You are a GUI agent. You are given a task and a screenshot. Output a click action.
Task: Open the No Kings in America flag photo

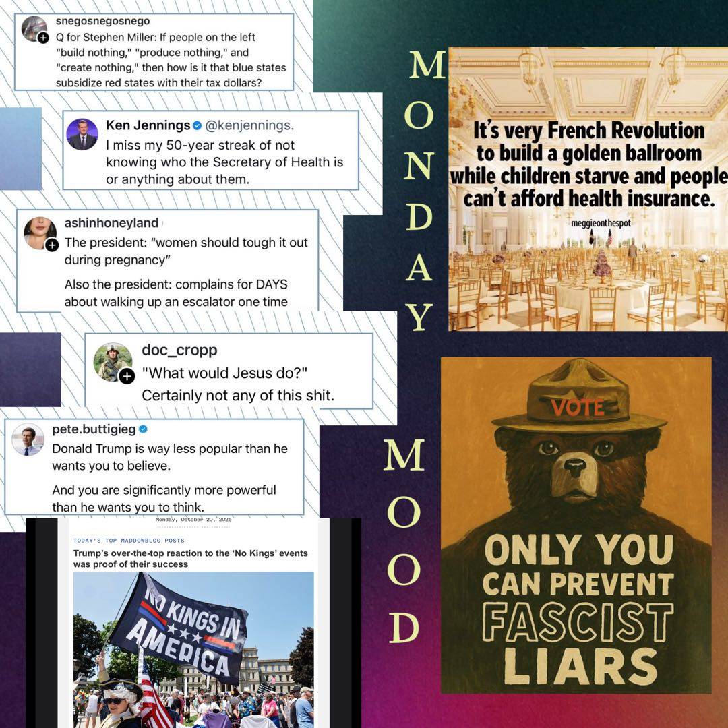(x=193, y=650)
